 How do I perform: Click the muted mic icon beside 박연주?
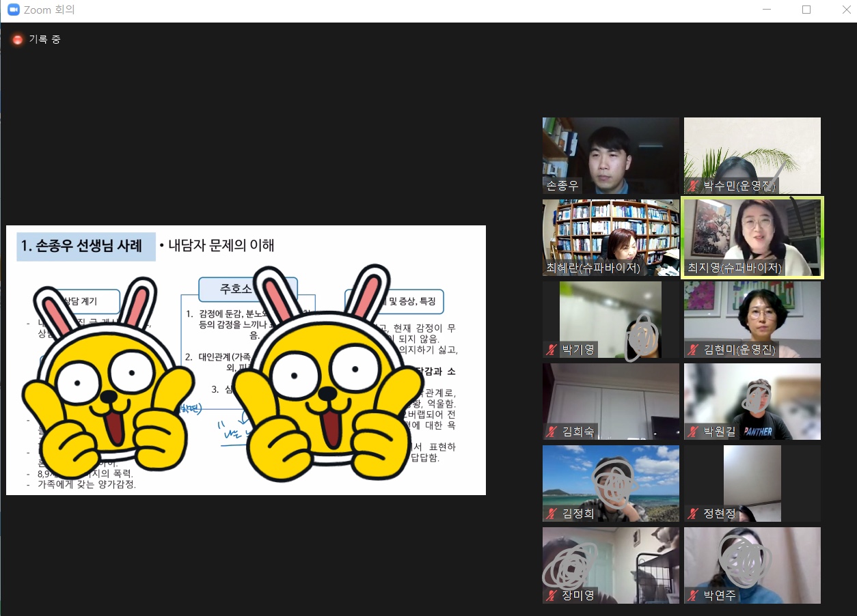[694, 596]
